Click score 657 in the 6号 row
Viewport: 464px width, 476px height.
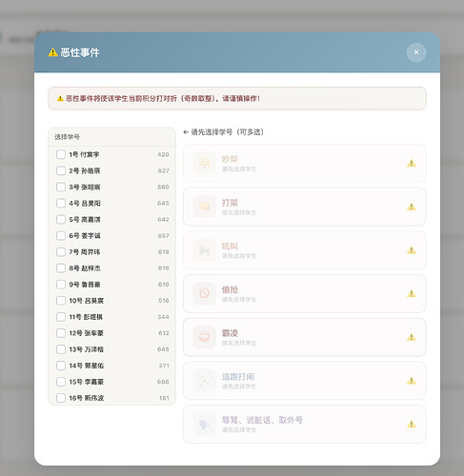click(163, 236)
